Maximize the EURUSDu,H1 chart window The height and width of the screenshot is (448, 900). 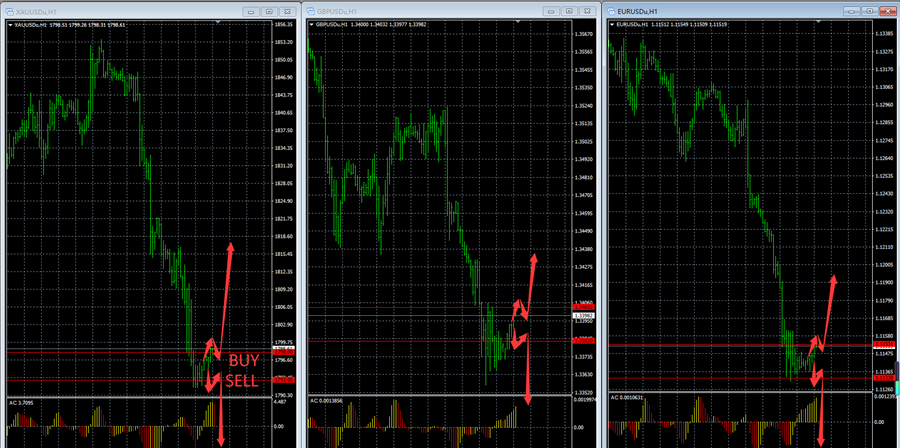[868, 10]
